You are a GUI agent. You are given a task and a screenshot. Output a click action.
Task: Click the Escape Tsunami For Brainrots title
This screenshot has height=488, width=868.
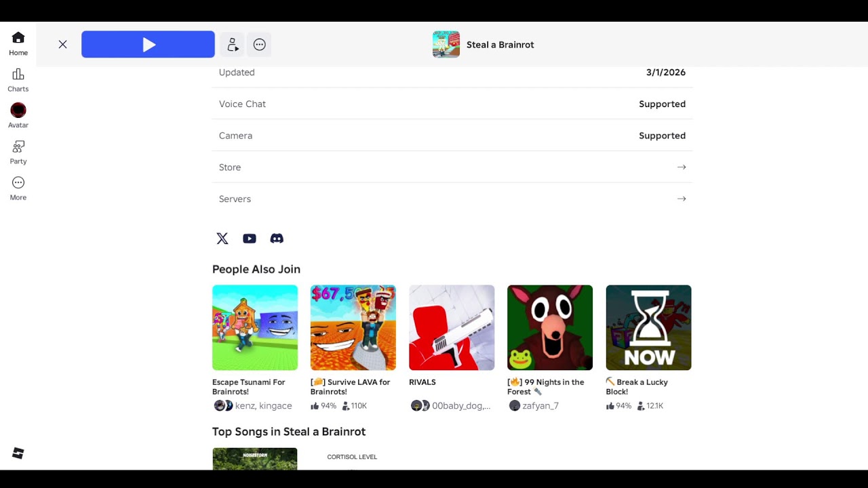point(249,387)
